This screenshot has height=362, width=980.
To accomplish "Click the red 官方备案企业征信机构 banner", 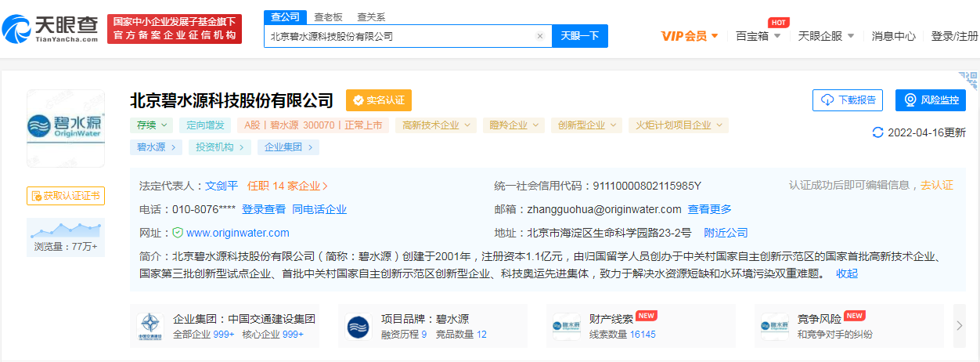I will [x=175, y=29].
